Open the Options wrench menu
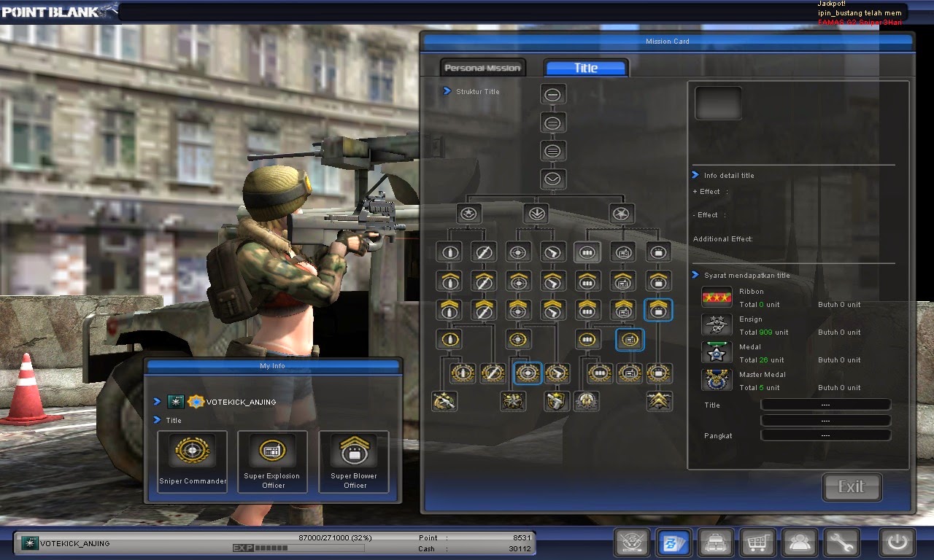934x560 pixels. 841,542
